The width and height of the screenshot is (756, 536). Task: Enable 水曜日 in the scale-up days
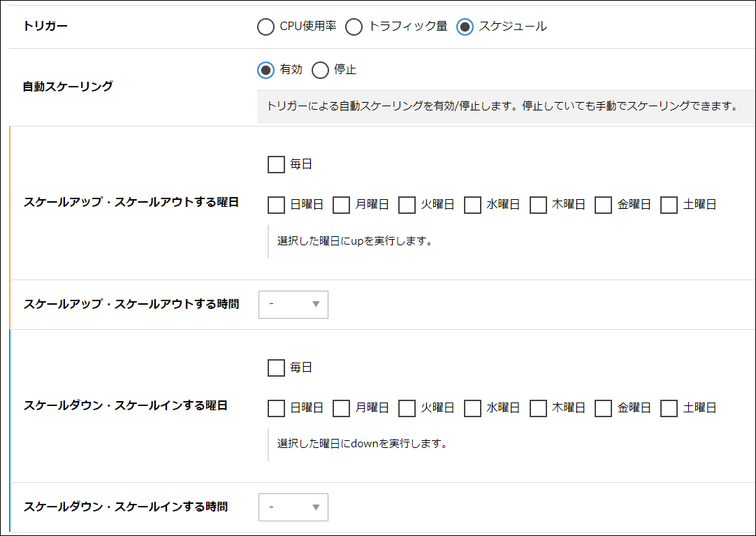[472, 205]
